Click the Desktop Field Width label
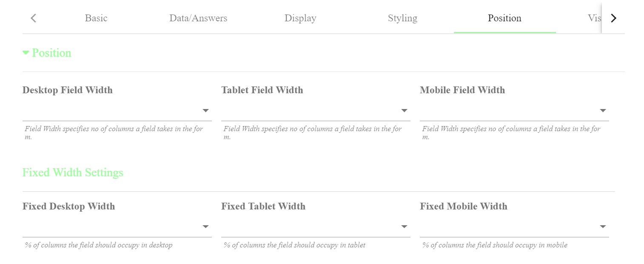644x264 pixels. (68, 90)
